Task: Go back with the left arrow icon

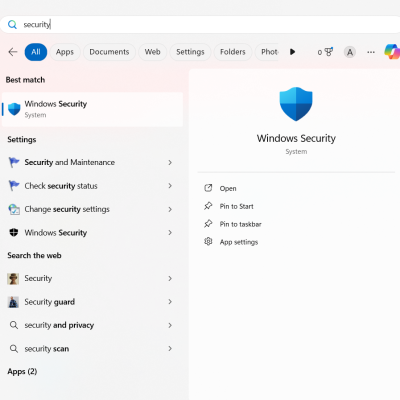Action: 13,52
